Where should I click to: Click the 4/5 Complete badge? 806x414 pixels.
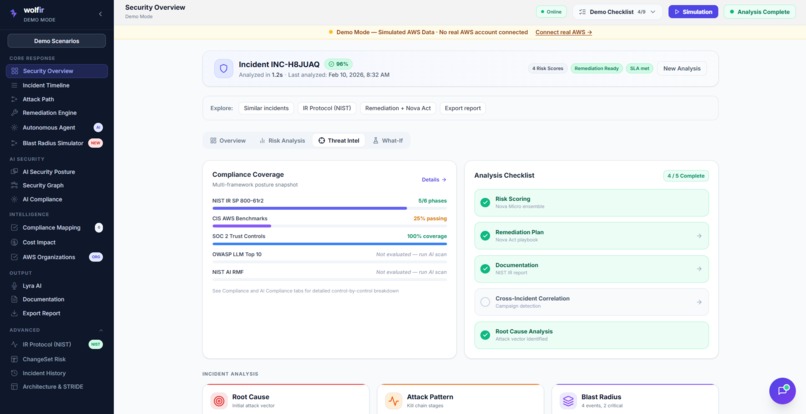click(686, 176)
